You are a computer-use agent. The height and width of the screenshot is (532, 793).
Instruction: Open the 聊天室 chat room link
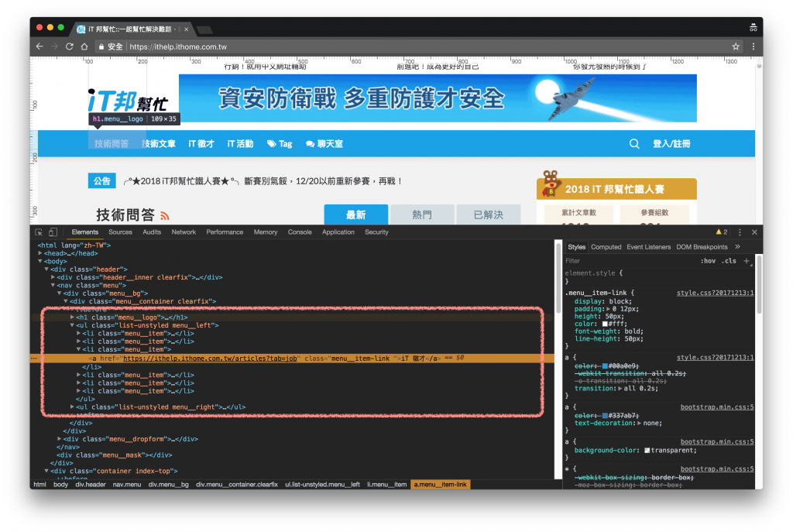324,143
